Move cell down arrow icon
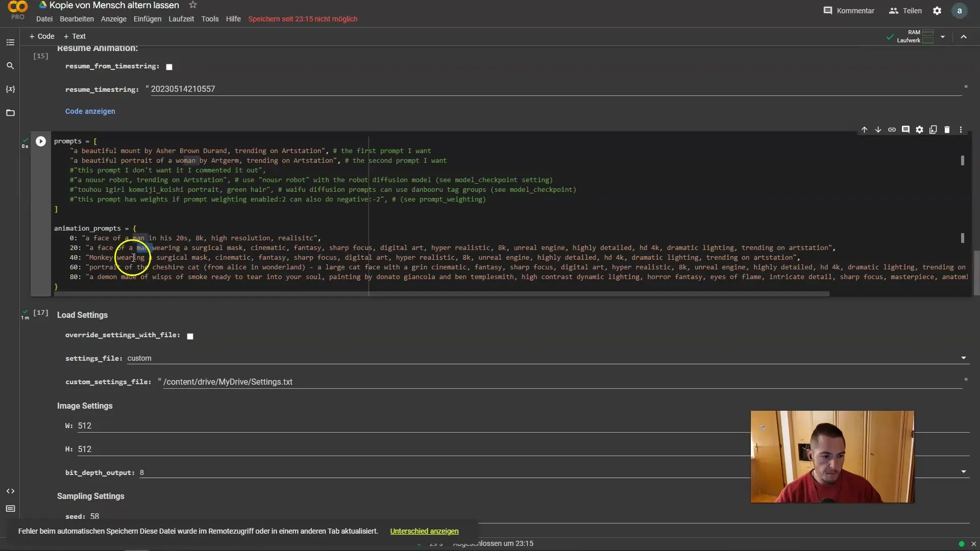 [878, 130]
